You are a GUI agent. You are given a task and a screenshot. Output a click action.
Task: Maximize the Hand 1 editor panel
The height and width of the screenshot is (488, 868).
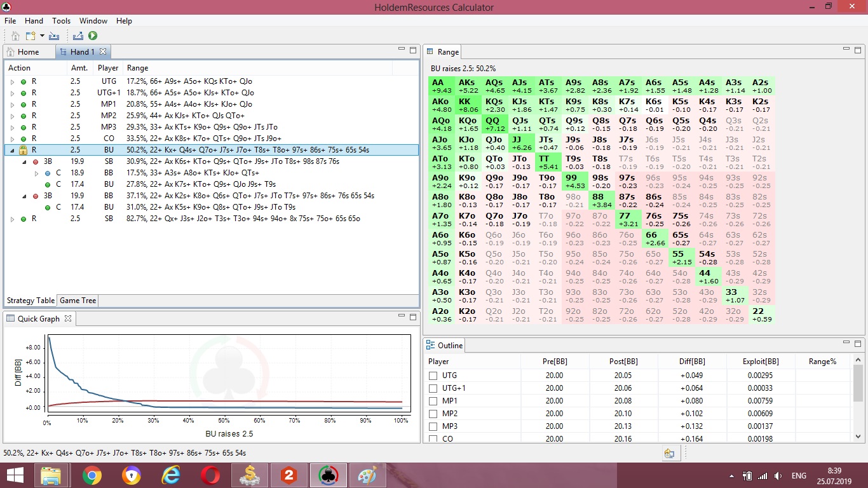click(413, 50)
